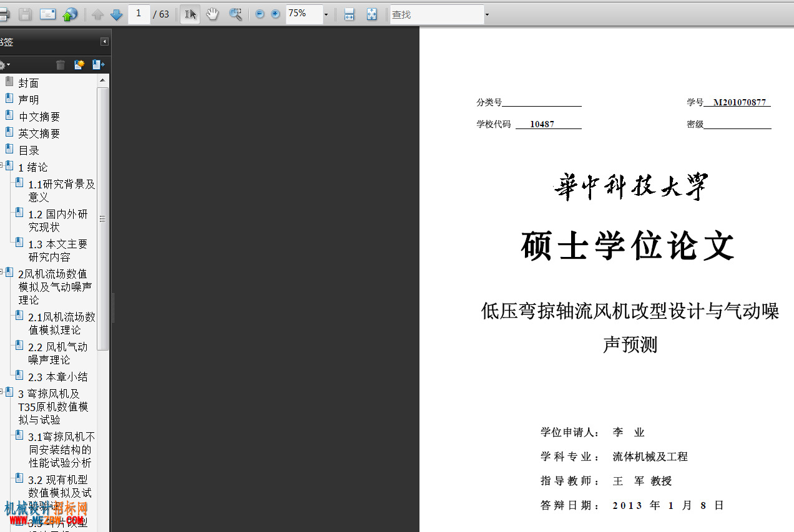The width and height of the screenshot is (794, 532).
Task: Click the panel splitter grip handle
Action: 113,307
